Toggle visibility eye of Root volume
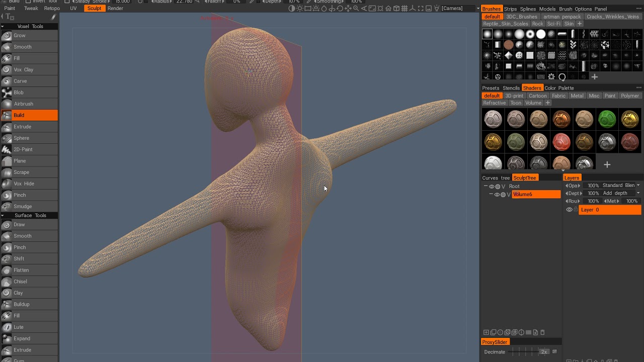Viewport: 644px width, 362px height. click(x=492, y=187)
